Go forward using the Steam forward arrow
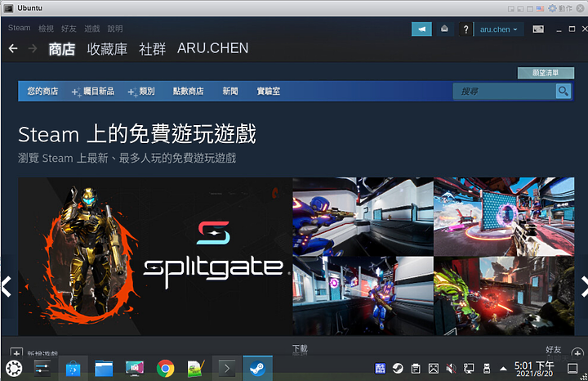The height and width of the screenshot is (381, 588). [33, 48]
